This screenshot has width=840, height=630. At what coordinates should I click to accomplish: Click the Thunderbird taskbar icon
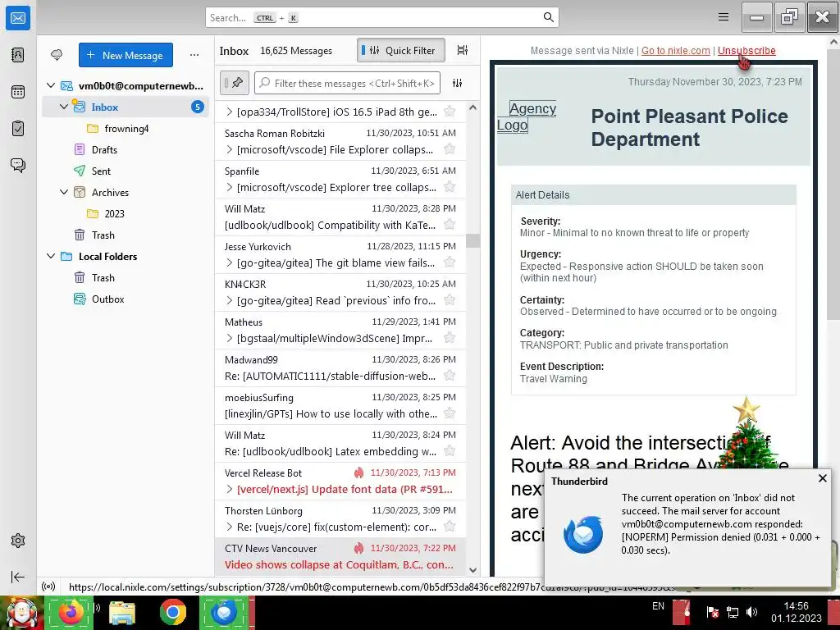[224, 612]
